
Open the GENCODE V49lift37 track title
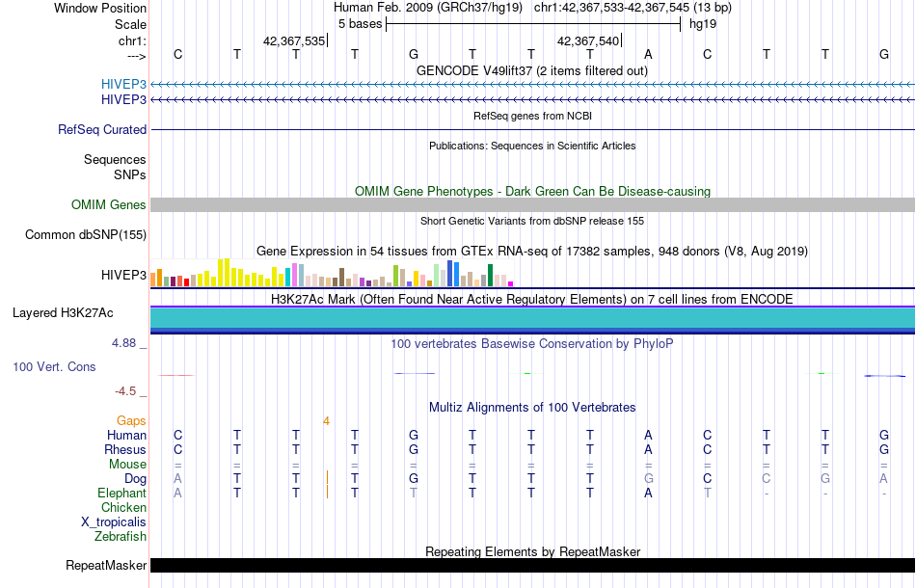(x=531, y=70)
